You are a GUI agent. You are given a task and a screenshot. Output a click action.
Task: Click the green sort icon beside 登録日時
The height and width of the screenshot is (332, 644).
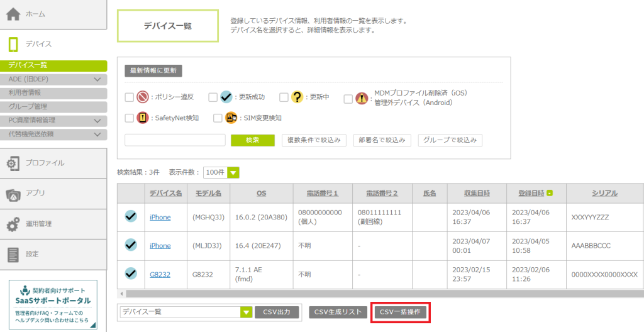[550, 193]
